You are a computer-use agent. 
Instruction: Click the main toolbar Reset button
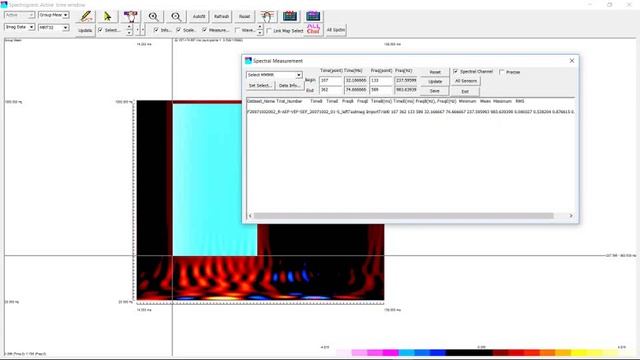244,16
